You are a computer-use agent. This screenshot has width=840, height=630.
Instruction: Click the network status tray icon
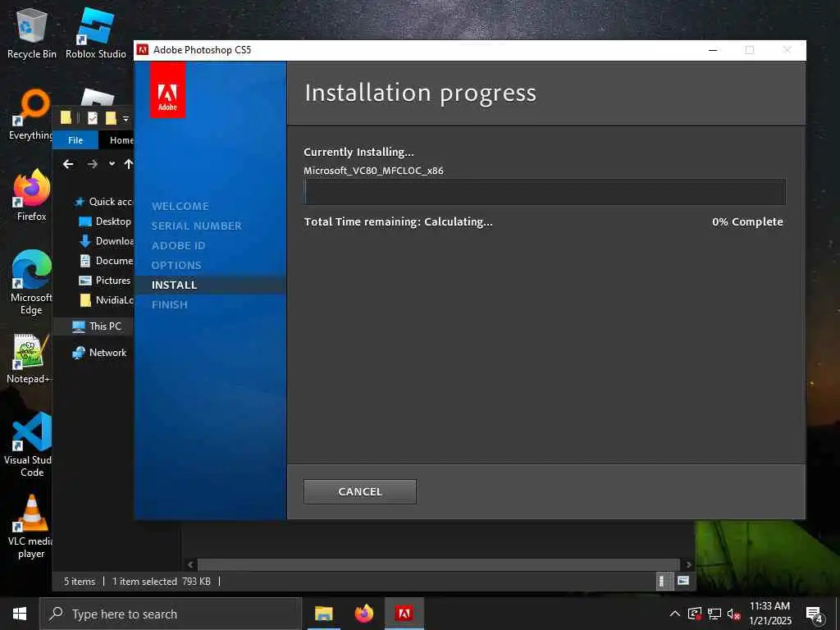[x=714, y=614]
